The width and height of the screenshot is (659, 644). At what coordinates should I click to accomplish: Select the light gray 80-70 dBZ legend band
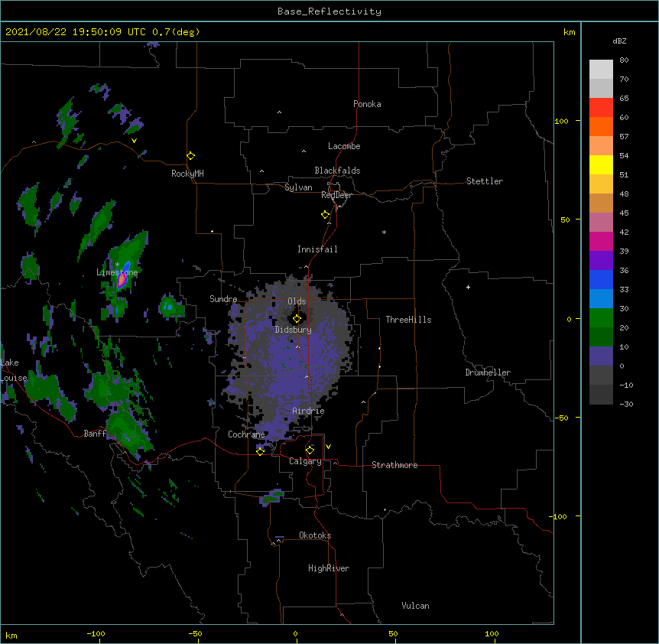point(601,70)
